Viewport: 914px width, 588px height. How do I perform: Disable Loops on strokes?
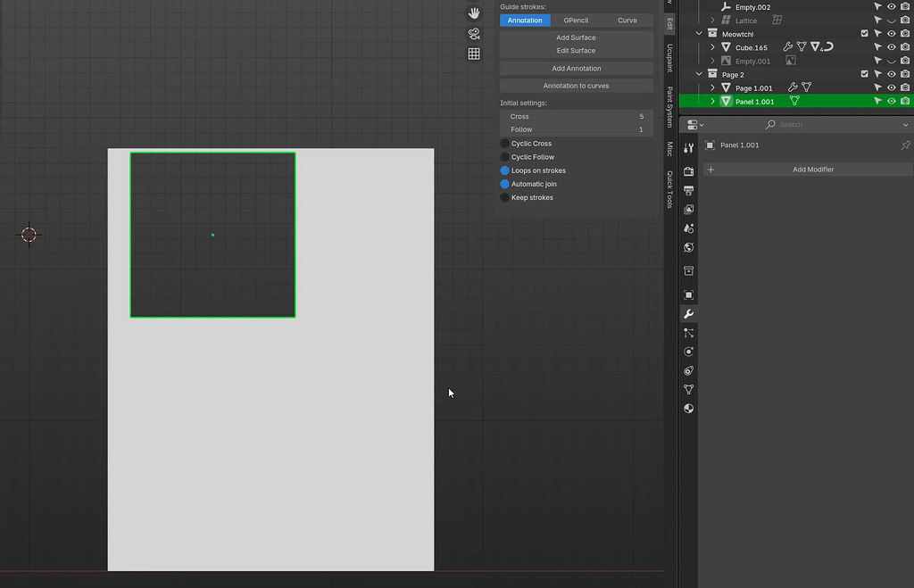[x=505, y=170]
